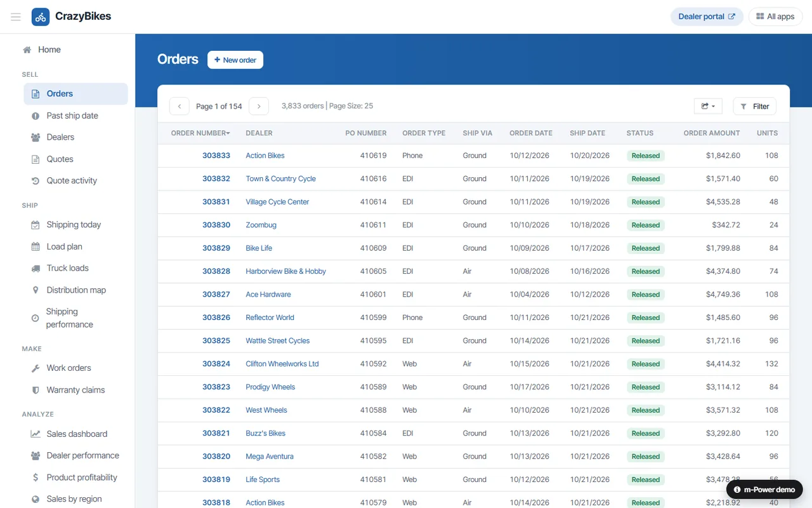
Task: Click the Load plan calendar icon
Action: pos(36,246)
